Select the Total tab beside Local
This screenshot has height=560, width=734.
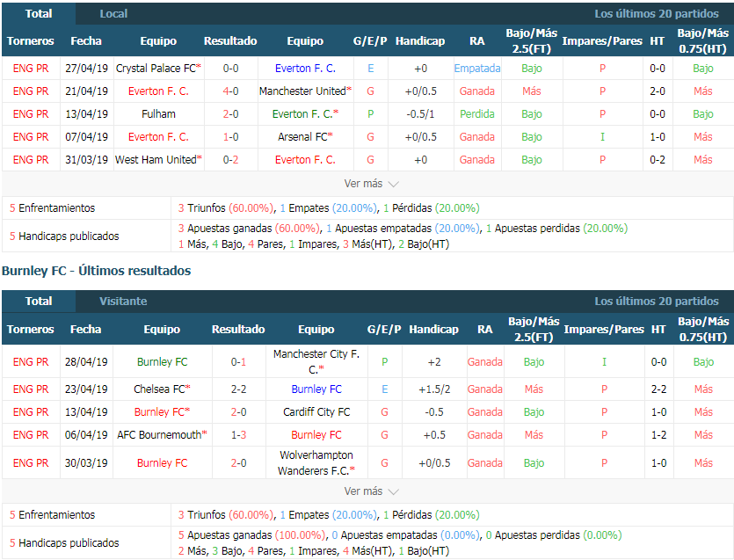39,13
